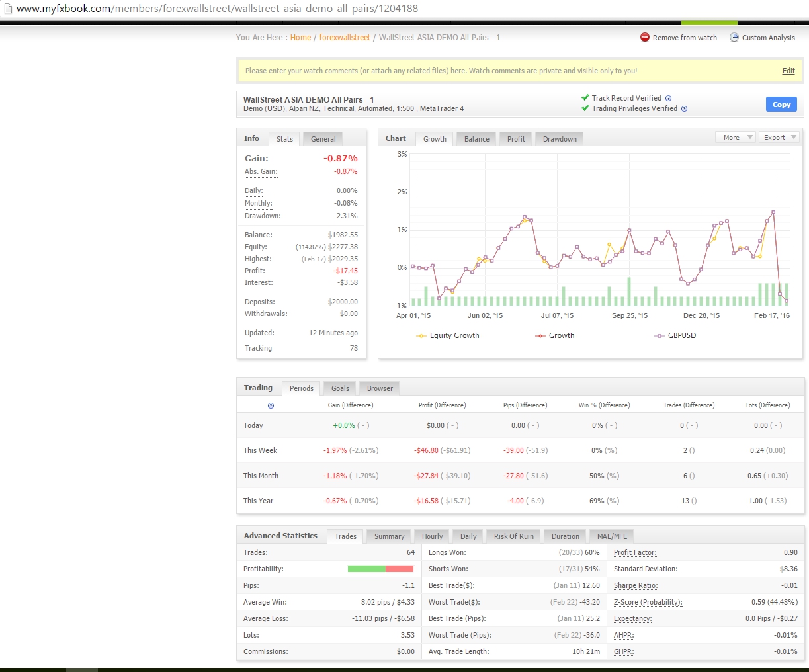This screenshot has height=672, width=809.
Task: Click the page document icon beside the URL
Action: click(8, 9)
